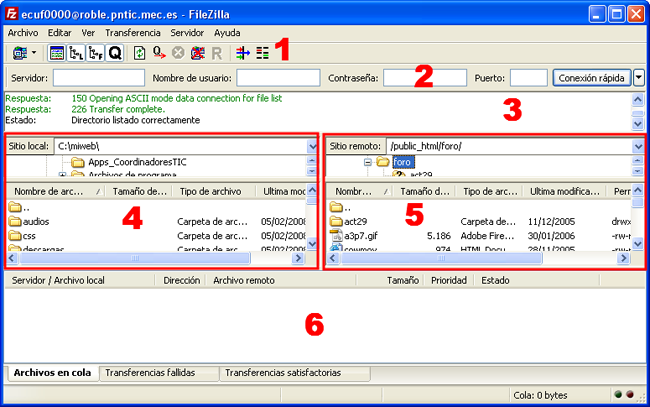Toggle remote directory tree view
Viewport: 650px width, 407px height.
pos(95,52)
